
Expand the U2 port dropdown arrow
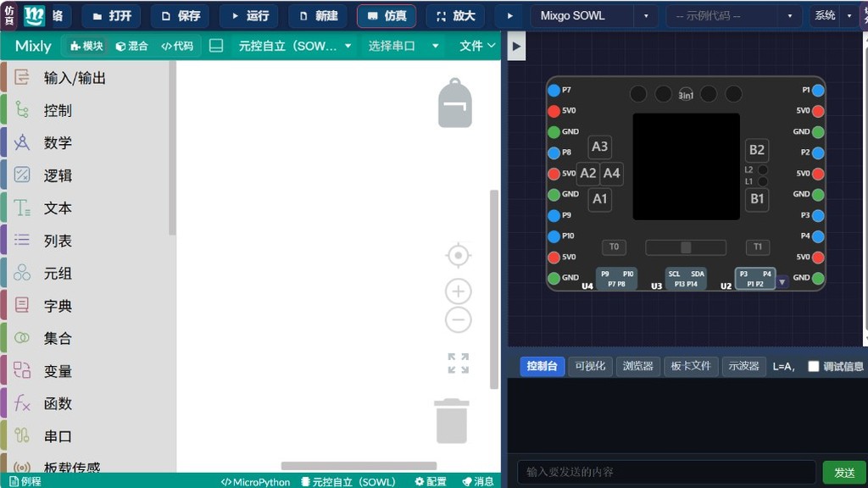(782, 282)
